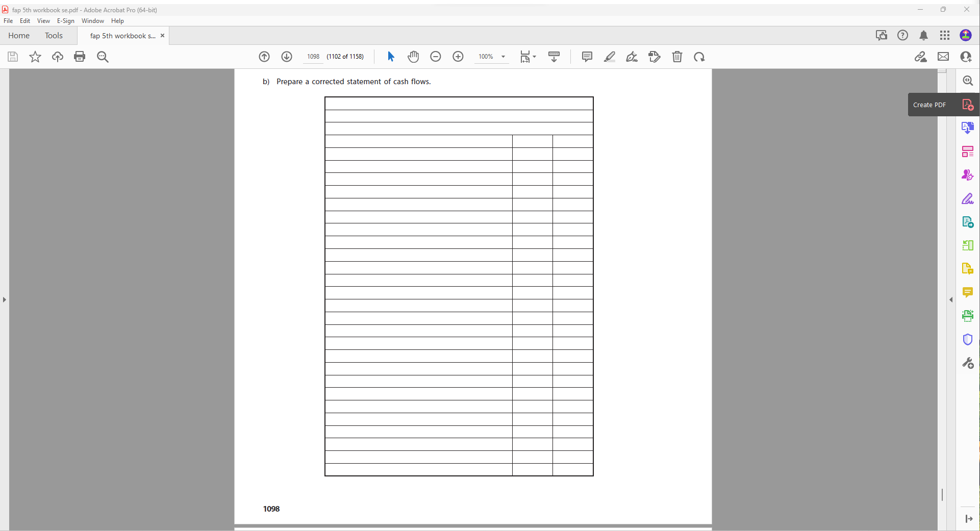Viewport: 980px width, 531px height.
Task: Open fit page options icon
Action: 527,57
